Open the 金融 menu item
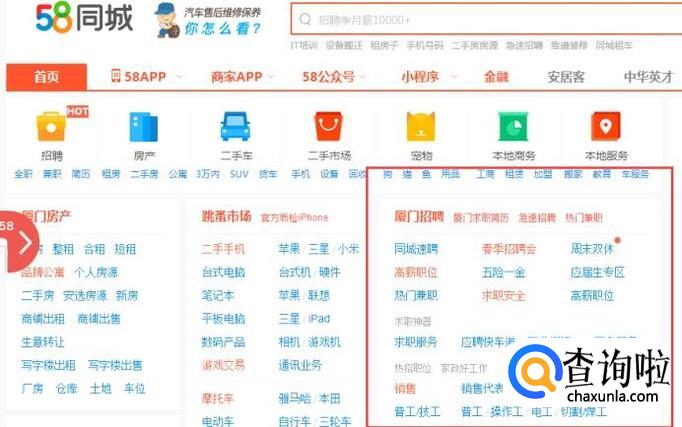The width and height of the screenshot is (682, 427). (x=496, y=77)
